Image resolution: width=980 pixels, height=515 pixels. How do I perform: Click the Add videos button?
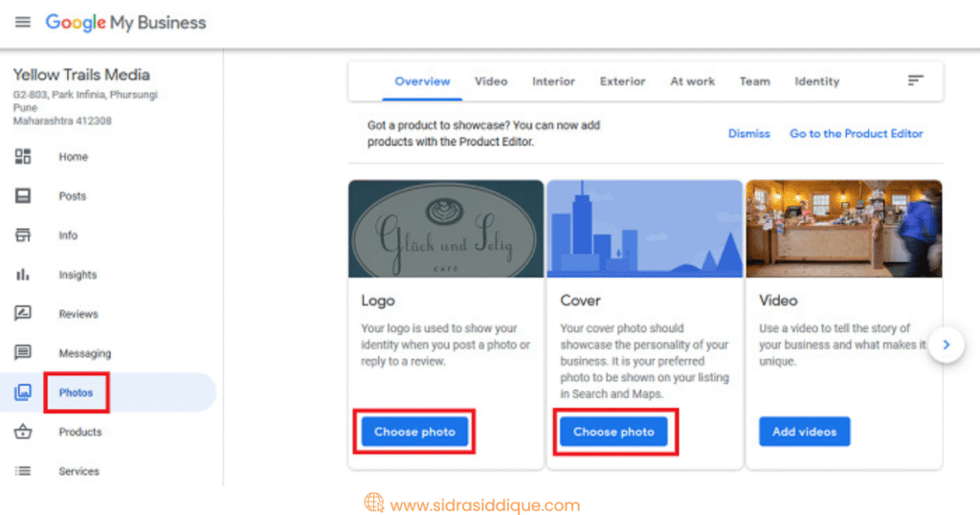click(804, 432)
